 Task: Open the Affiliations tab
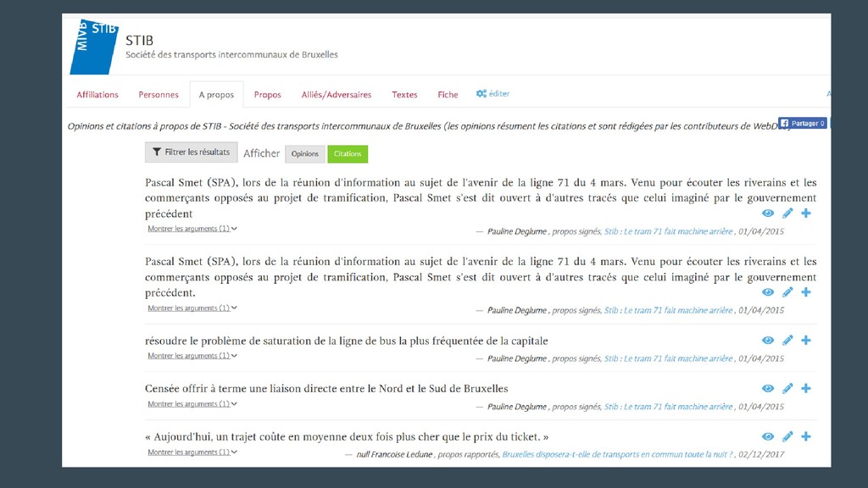click(97, 95)
